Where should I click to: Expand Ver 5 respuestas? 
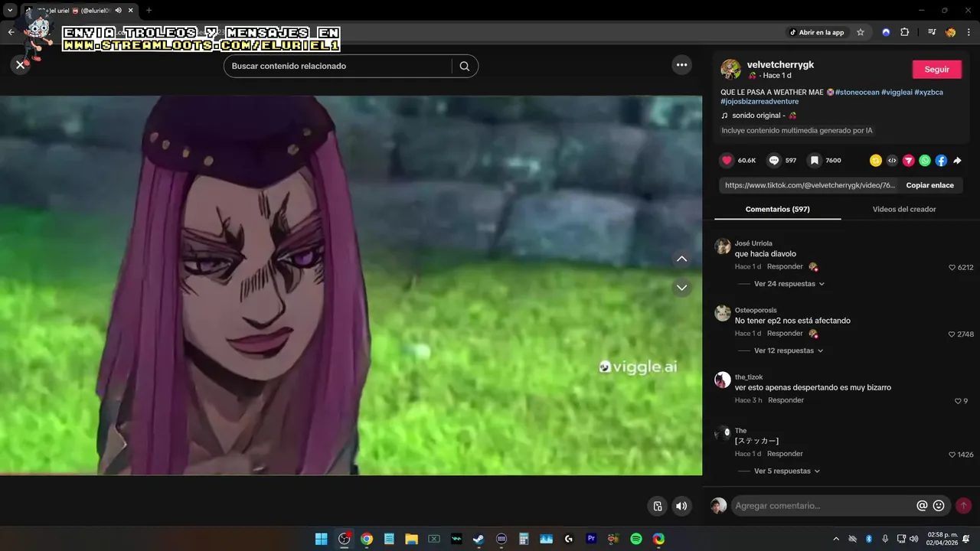click(787, 471)
